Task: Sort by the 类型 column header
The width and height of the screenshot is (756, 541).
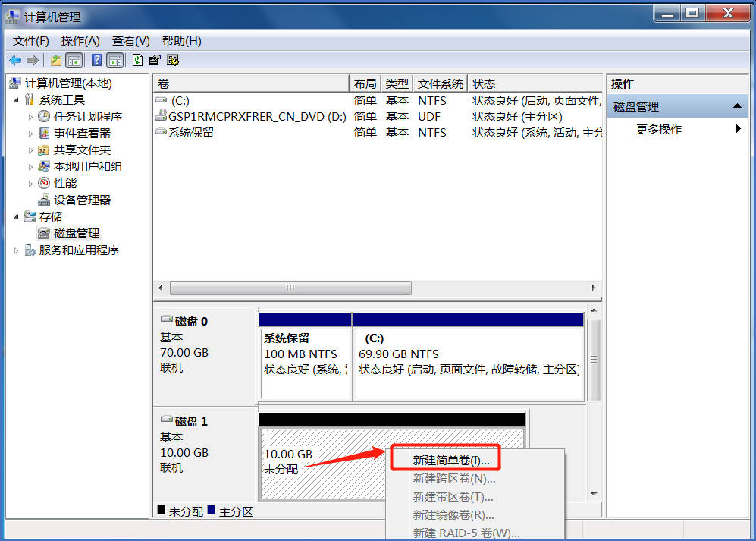Action: pyautogui.click(x=397, y=83)
